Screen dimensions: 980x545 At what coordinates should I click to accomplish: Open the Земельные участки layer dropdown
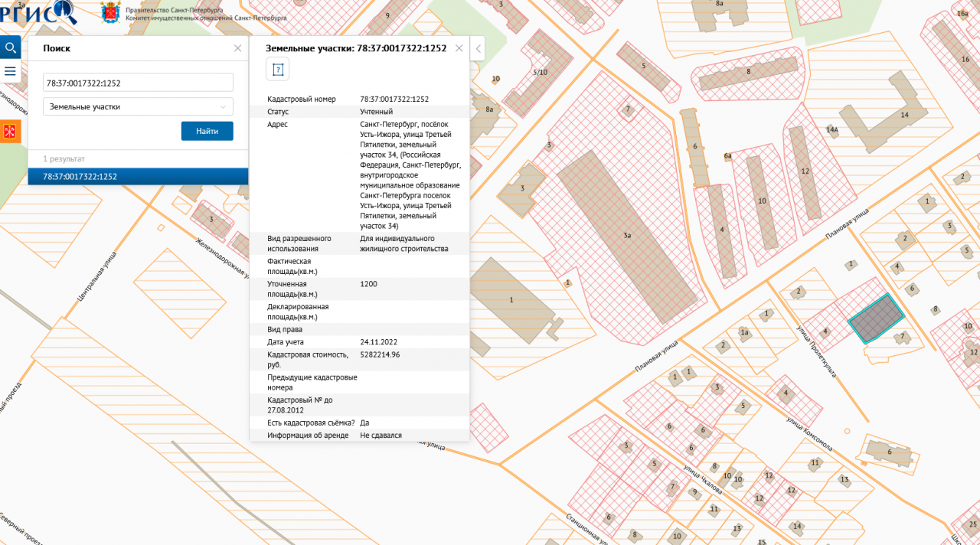coord(138,106)
